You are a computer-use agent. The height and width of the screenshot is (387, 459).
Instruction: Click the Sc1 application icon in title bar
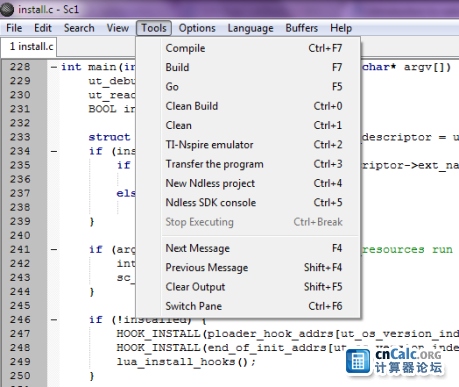click(x=7, y=9)
